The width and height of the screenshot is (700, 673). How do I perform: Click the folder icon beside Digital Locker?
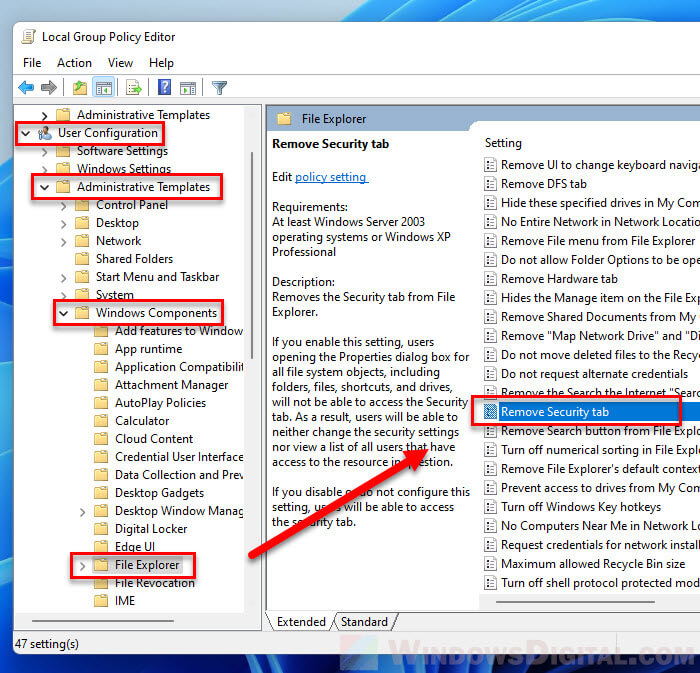(x=101, y=529)
